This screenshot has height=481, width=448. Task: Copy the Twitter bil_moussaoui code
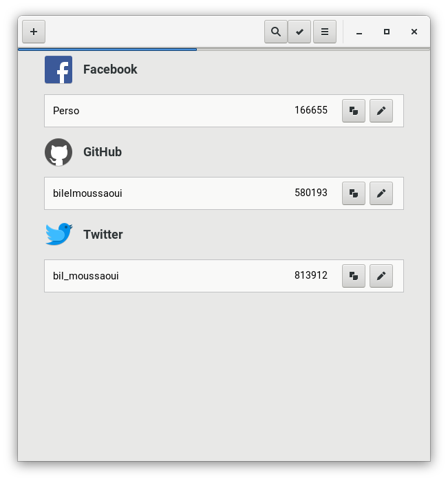coord(354,276)
